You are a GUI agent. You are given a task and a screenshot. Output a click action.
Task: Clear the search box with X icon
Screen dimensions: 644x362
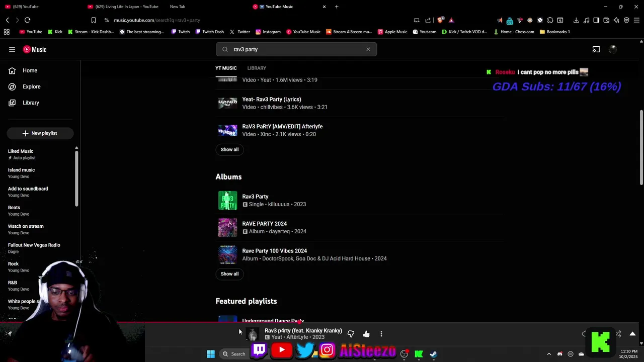368,49
